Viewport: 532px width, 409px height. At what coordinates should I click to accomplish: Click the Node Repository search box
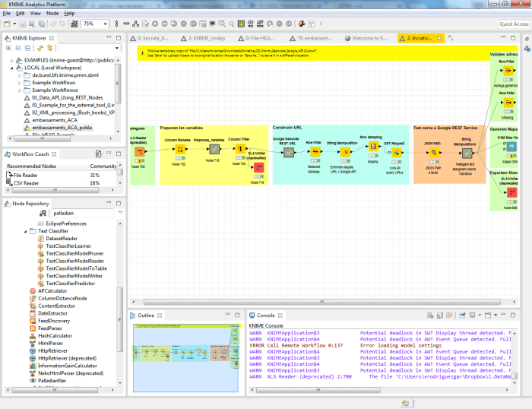(82, 214)
